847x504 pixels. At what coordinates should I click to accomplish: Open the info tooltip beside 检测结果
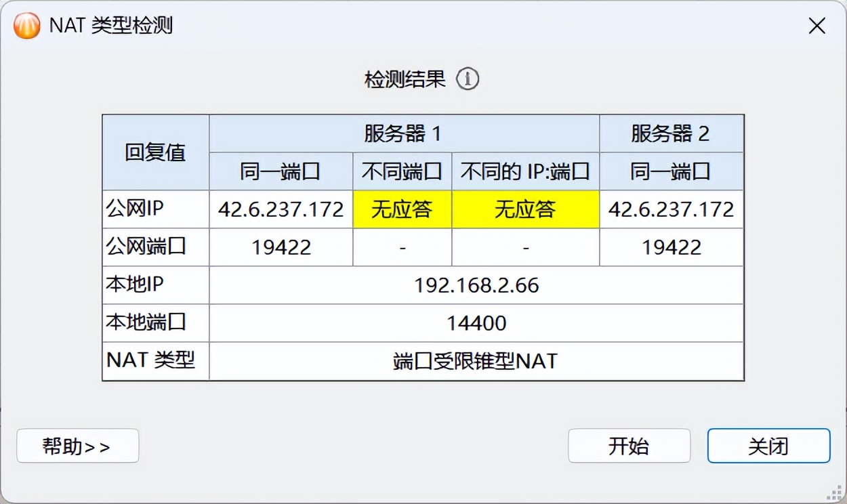point(468,79)
